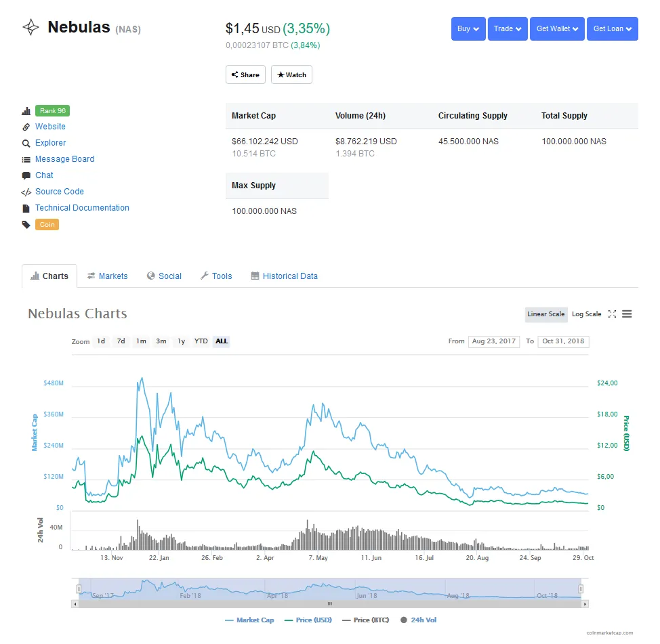
Task: Set chart zoom to 7d
Action: (121, 341)
